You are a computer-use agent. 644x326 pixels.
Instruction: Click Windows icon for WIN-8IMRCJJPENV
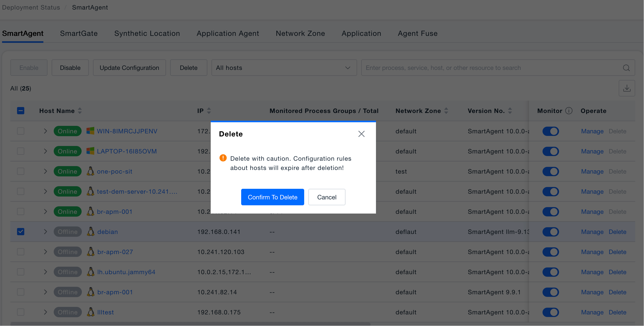(x=90, y=131)
